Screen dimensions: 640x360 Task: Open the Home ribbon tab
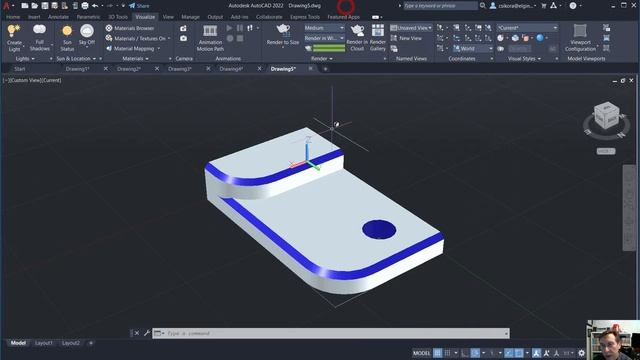pyautogui.click(x=13, y=17)
